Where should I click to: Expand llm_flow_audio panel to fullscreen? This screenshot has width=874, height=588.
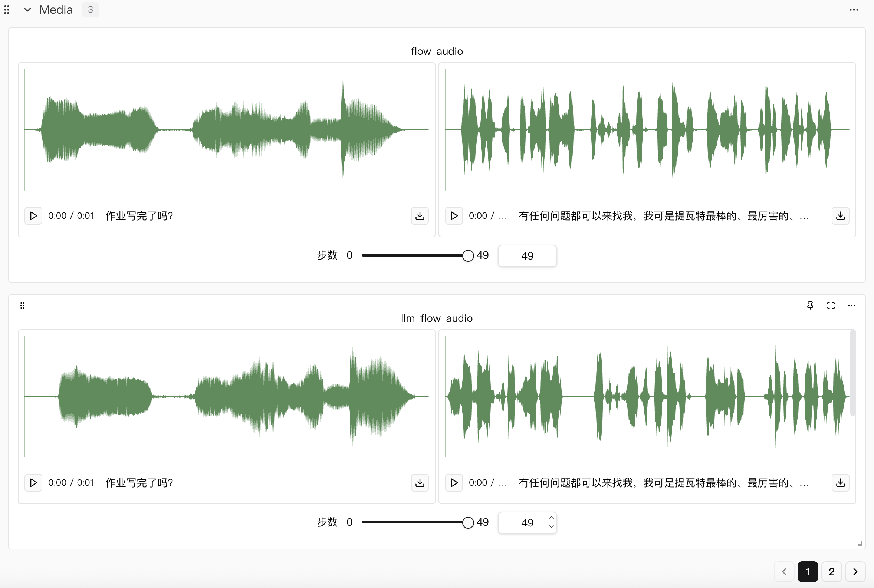(831, 305)
